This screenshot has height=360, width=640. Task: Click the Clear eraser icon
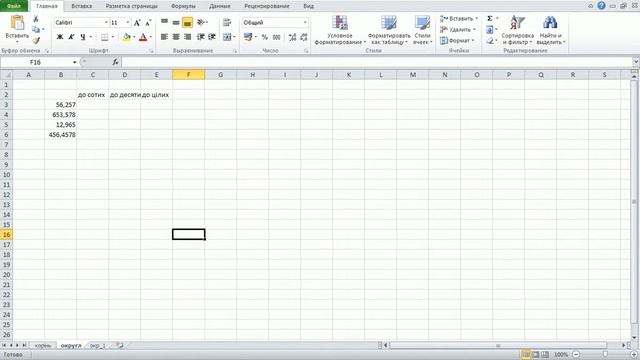(x=490, y=41)
